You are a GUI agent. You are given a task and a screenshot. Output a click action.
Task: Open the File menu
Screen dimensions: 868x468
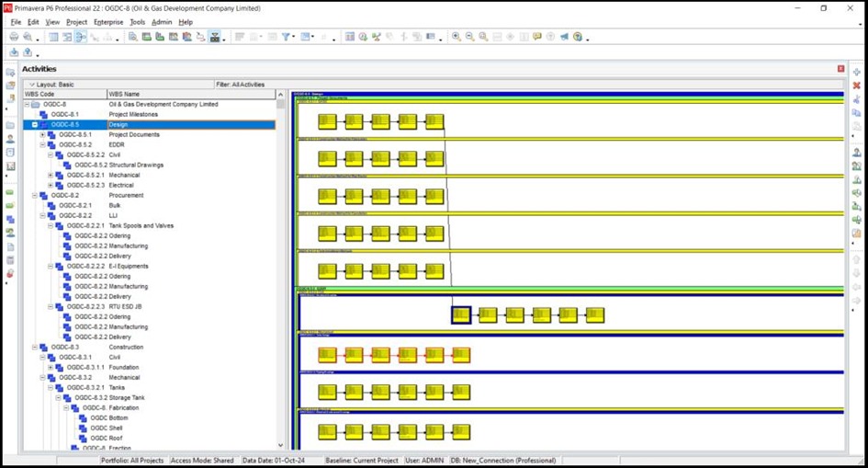coord(16,22)
